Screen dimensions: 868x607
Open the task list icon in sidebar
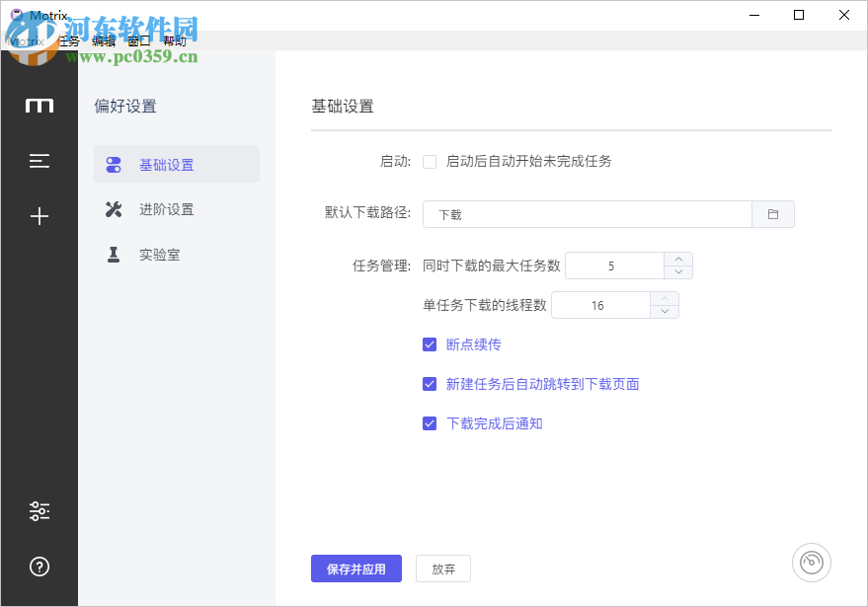click(x=39, y=161)
